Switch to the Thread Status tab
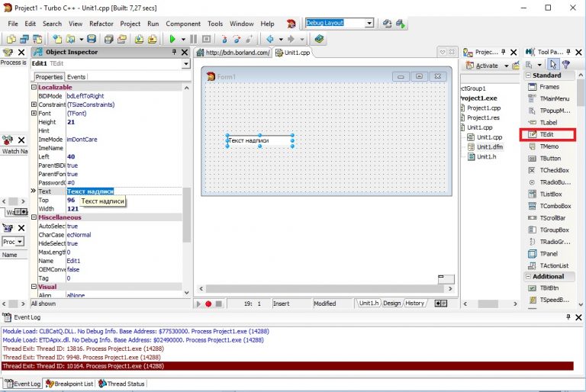586x392 pixels. (121, 384)
